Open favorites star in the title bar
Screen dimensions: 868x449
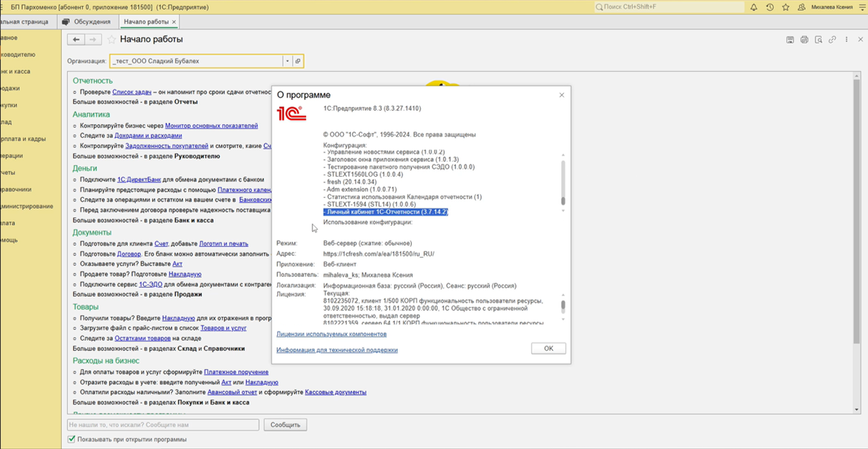pos(786,7)
